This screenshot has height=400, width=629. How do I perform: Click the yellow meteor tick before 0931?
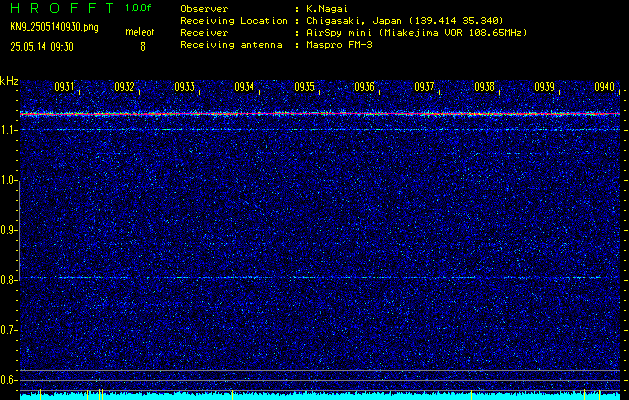pos(41,394)
